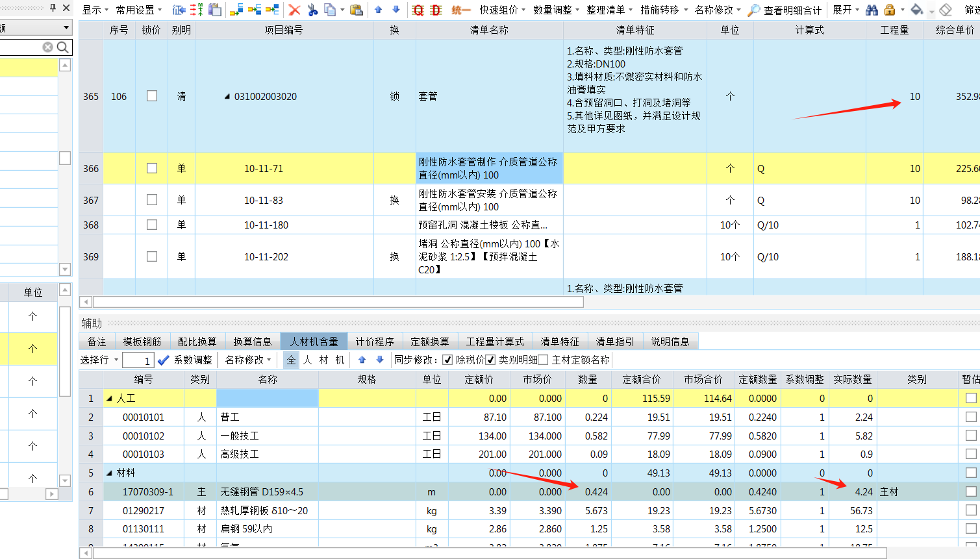The height and width of the screenshot is (559, 980).
Task: Click the horizontal scrollbar of the upper table
Action: click(x=338, y=302)
